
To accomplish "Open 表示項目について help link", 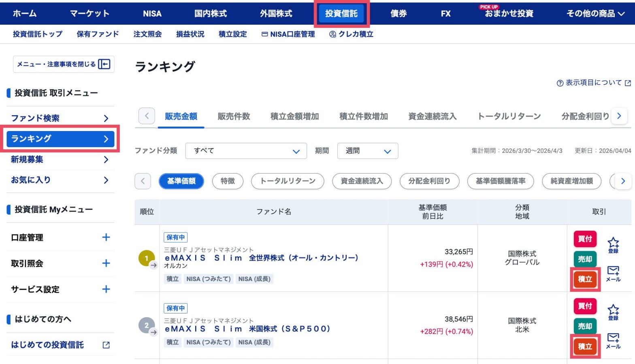I will tap(593, 83).
